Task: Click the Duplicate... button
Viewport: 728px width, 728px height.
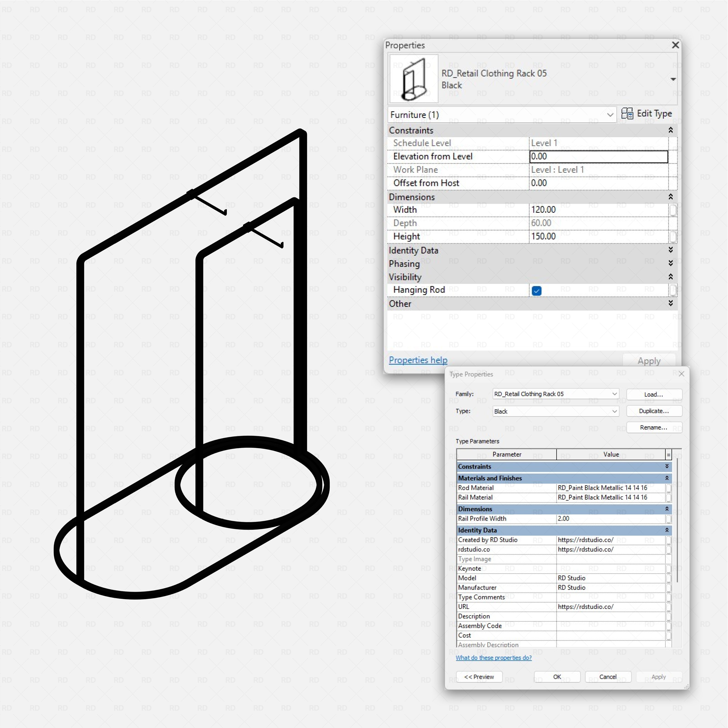Action: (654, 411)
